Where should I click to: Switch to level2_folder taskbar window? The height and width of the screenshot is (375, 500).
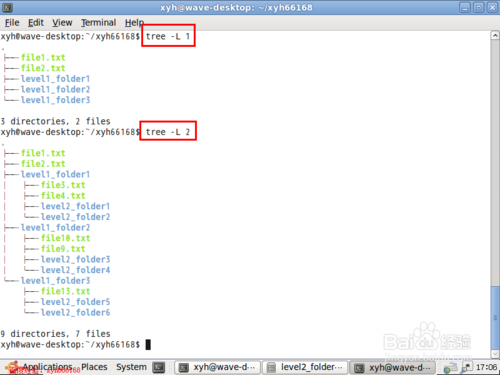click(305, 367)
